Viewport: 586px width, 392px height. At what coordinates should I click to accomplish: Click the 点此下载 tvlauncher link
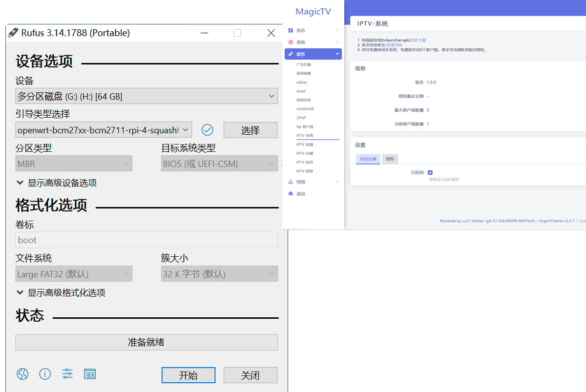[418, 40]
